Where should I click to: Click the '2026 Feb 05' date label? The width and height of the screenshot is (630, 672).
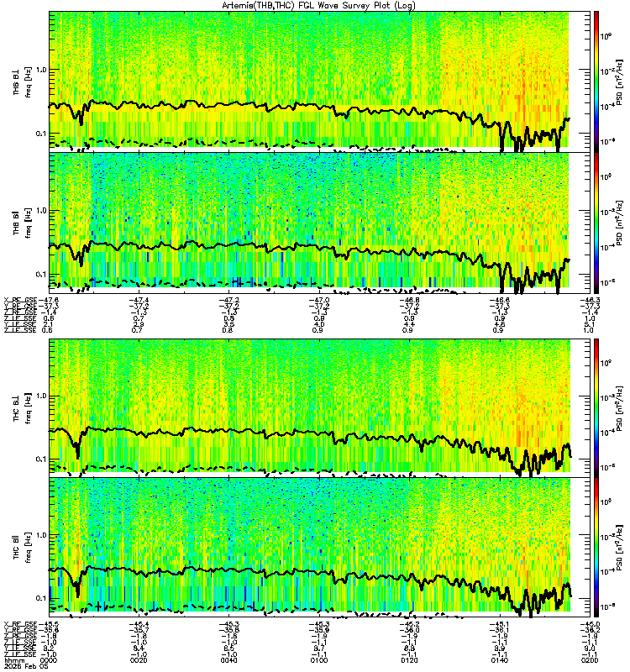(26, 666)
